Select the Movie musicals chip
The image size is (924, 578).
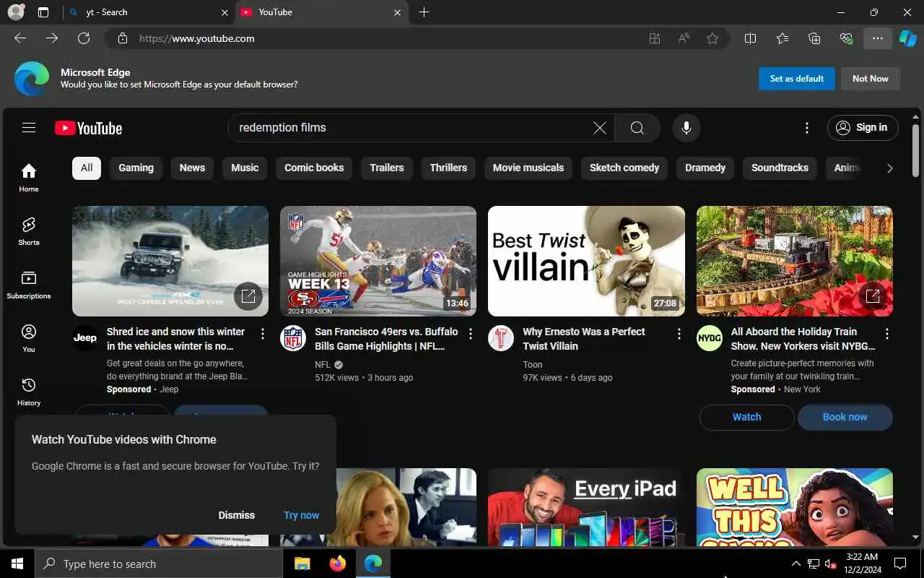pos(528,168)
